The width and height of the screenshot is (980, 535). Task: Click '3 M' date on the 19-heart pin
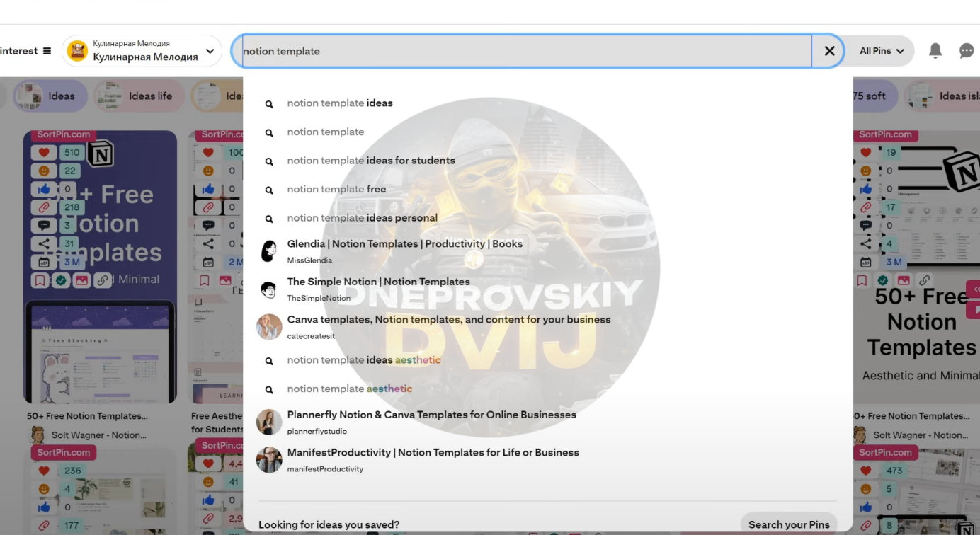(894, 262)
